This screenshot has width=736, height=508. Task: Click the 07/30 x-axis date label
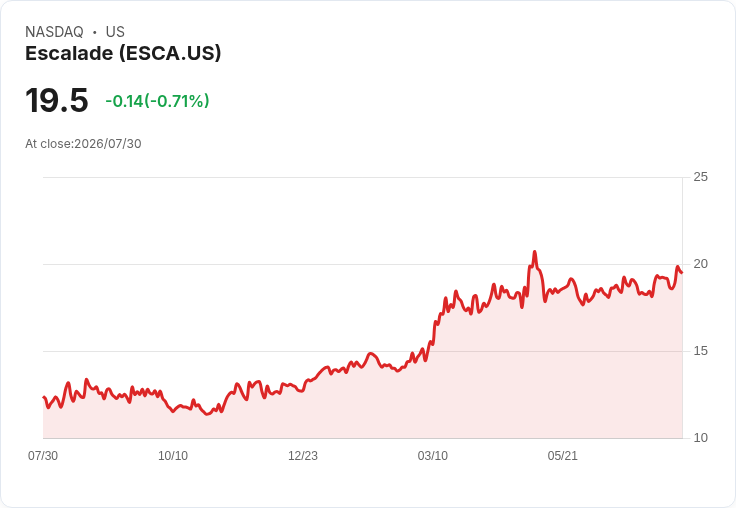[x=43, y=455]
